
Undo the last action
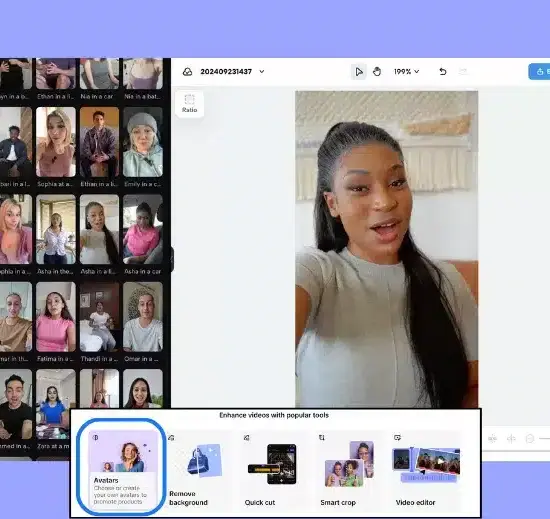coord(443,72)
